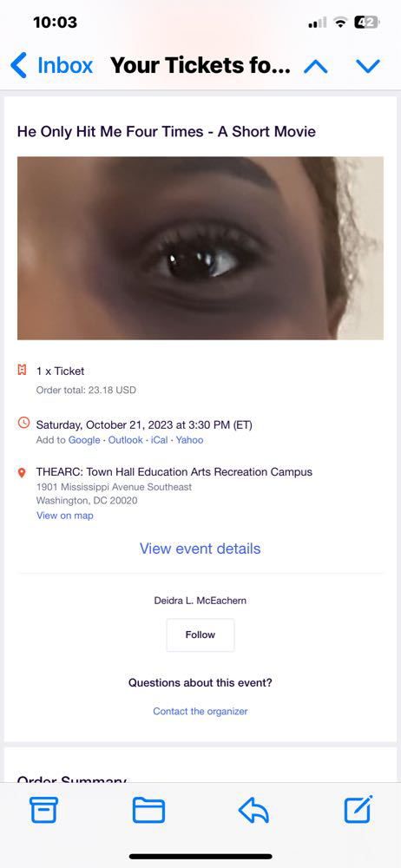The height and width of the screenshot is (868, 401).
Task: Tap the ticket icon beside 1 x Ticket
Action: click(23, 371)
